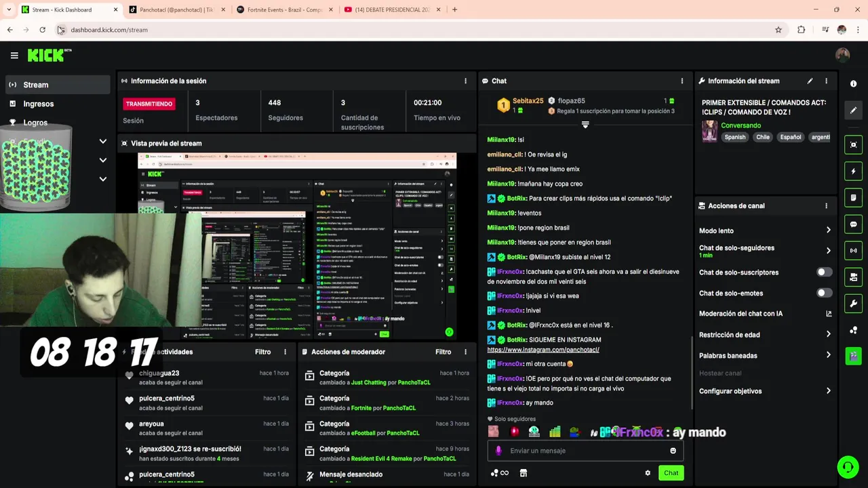Open the emote picker smiley icon
Viewport: 868px width, 488px height.
(x=673, y=451)
